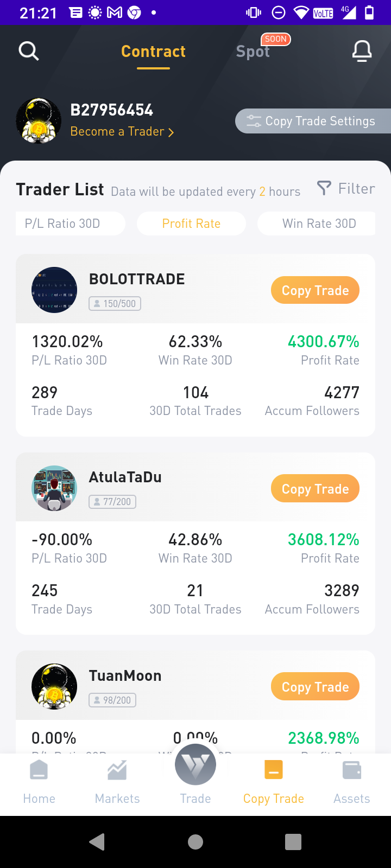Open the search magnifier icon
Viewport: 391px width, 868px height.
pos(29,51)
